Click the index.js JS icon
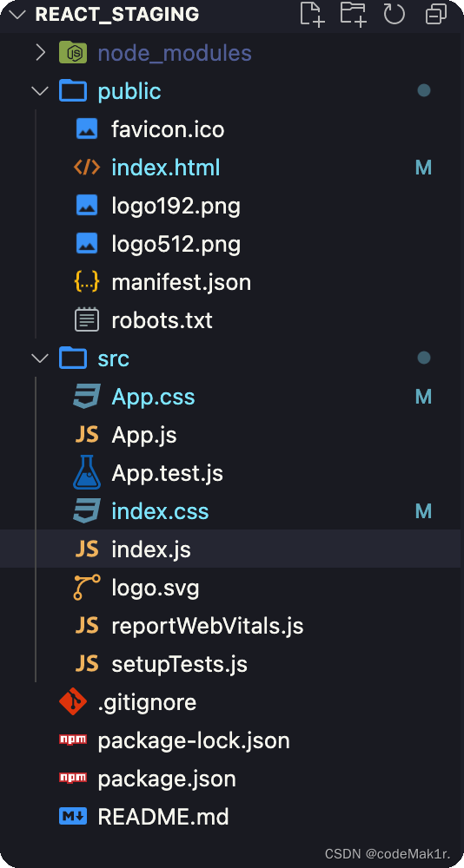 coord(87,549)
